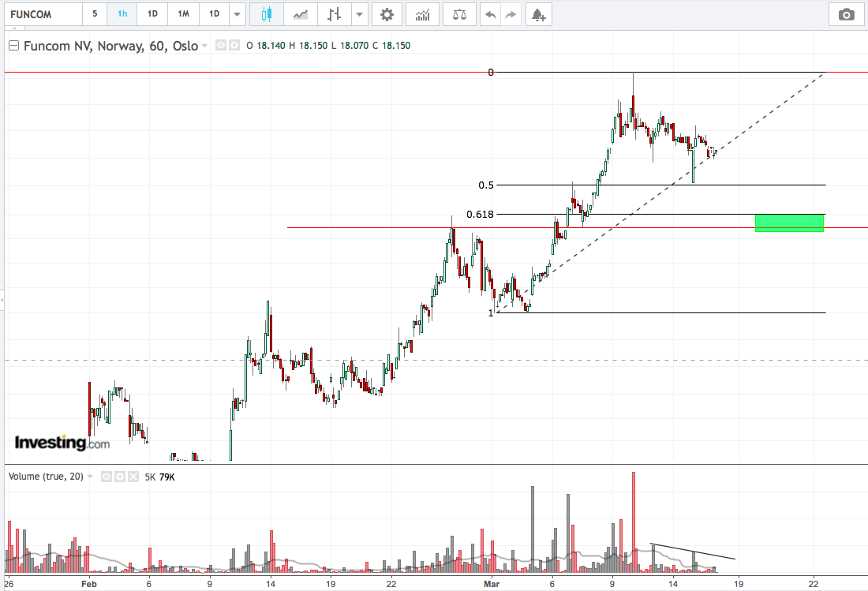This screenshot has width=868, height=591.
Task: Undo the last chart action
Action: [491, 14]
